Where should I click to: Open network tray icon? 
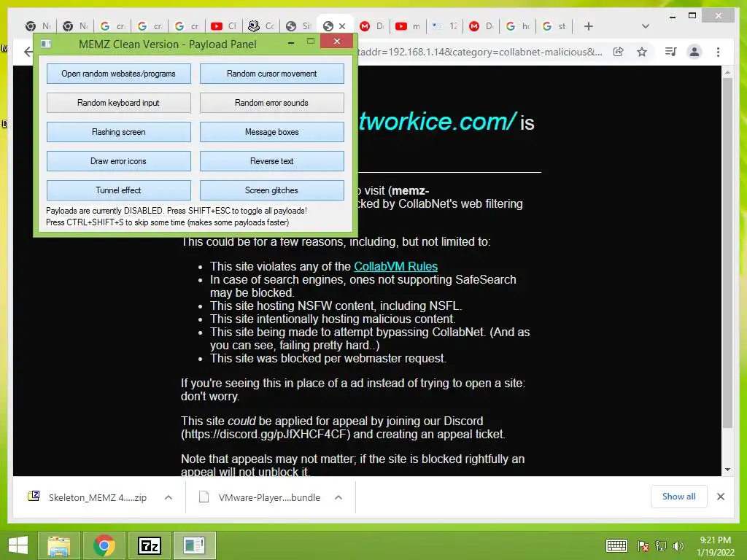pos(661,545)
